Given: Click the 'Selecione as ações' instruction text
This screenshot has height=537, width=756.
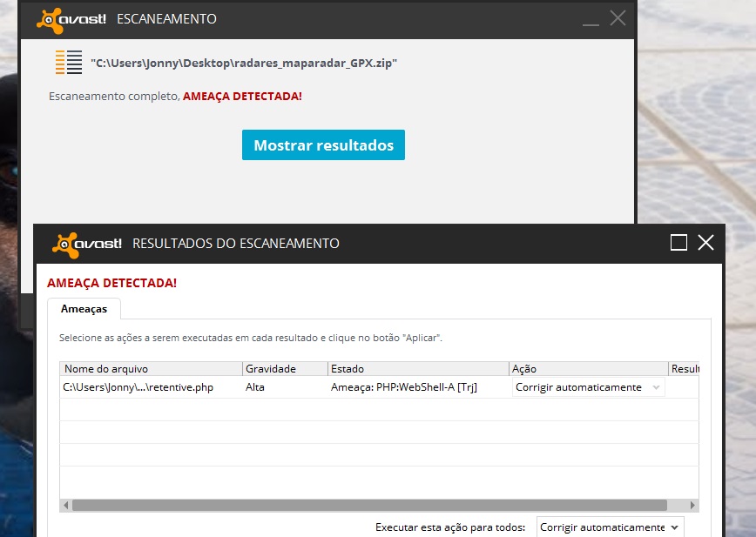Looking at the screenshot, I should coord(251,338).
